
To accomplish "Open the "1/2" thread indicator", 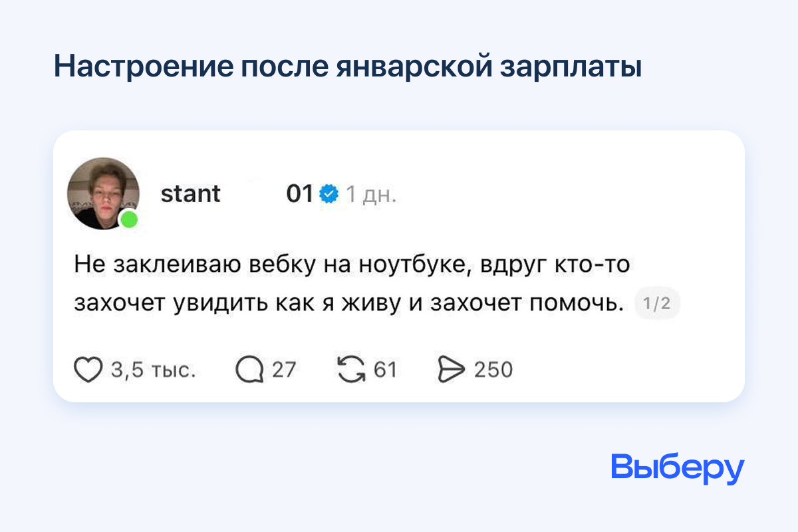I will [x=657, y=304].
